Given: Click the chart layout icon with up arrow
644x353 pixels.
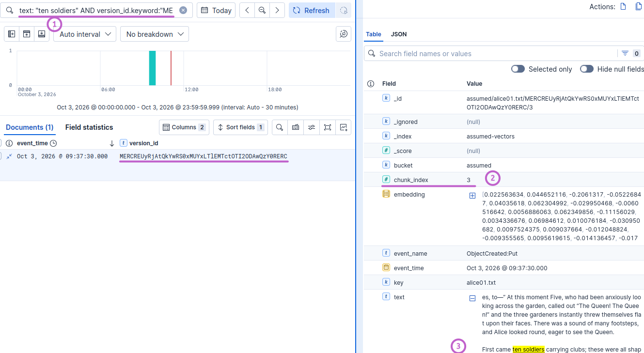Looking at the screenshot, I should click(x=27, y=34).
